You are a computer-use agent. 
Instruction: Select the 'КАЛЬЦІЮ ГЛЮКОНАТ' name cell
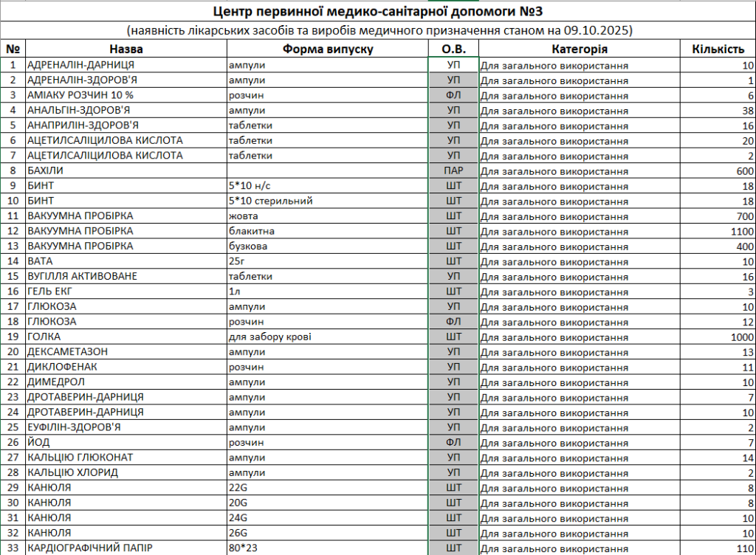(126, 458)
